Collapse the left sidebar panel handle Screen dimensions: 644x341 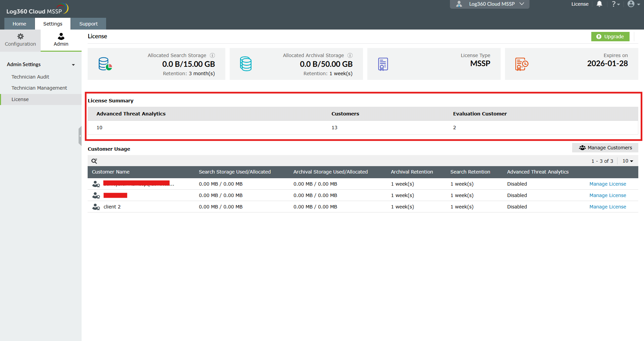[x=80, y=136]
